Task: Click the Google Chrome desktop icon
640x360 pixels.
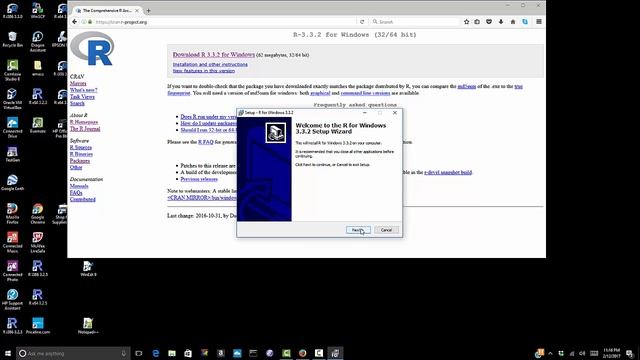Action: tap(38, 213)
